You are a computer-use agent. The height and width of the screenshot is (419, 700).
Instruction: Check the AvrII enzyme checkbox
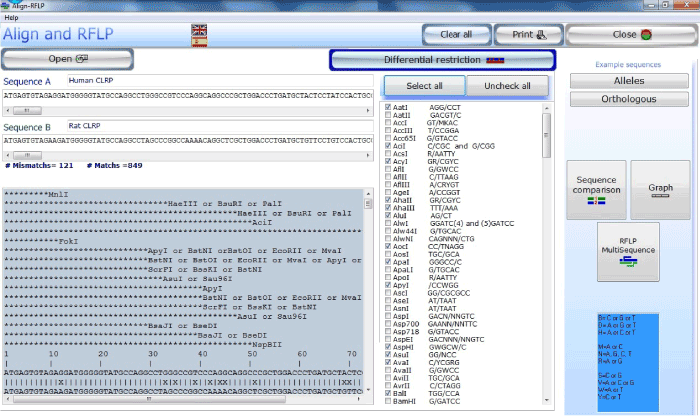click(388, 386)
